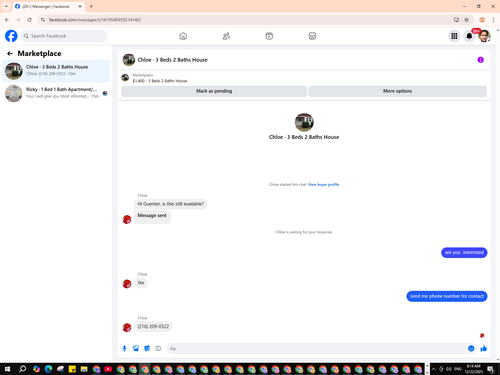Open the Ricky - 1 Bed 1 Bath Apartment conversation
Viewport: 500px width, 375px height.
[x=56, y=93]
